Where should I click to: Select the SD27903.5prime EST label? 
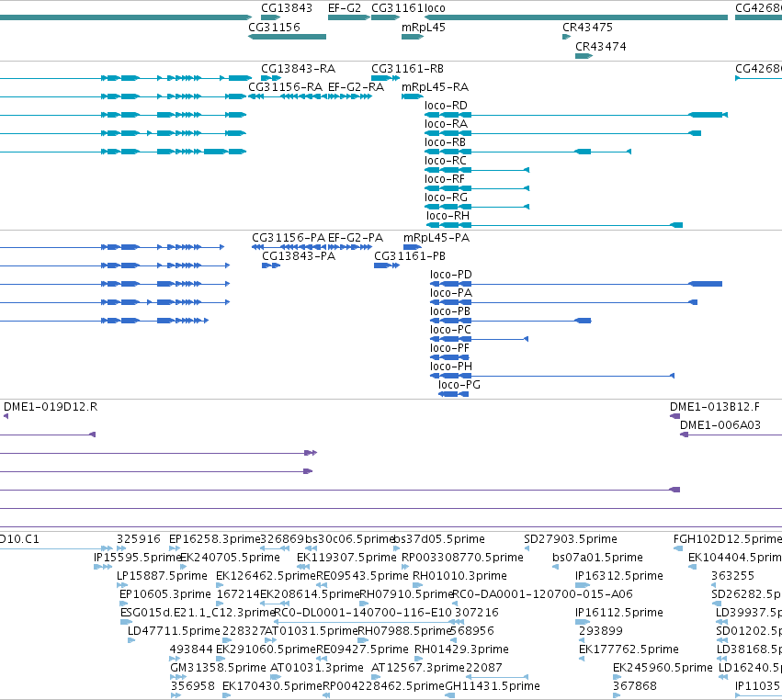(x=571, y=539)
